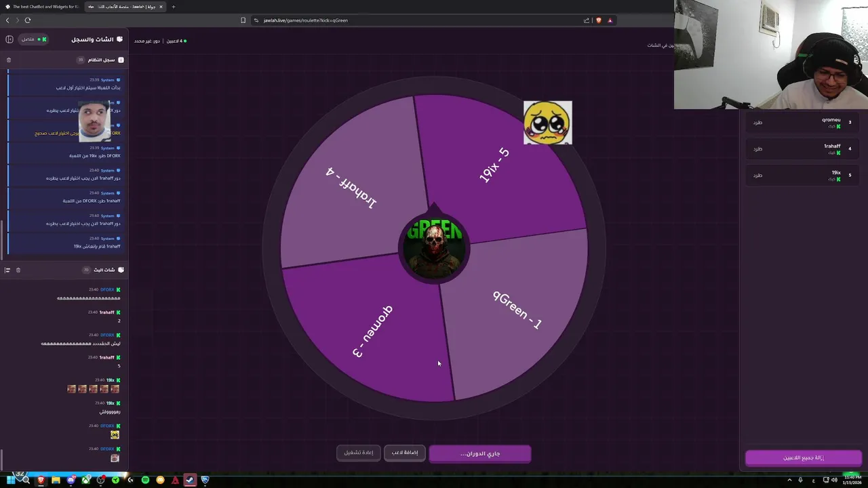
Task: Open Xbox app from taskbar
Action: point(86,480)
